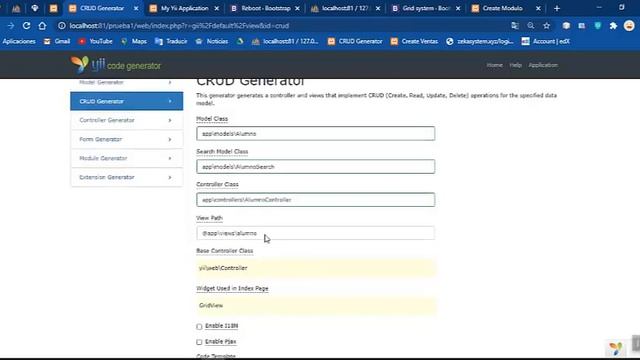This screenshot has width=640, height=360.
Task: Click the Search Model Class input field
Action: [x=316, y=167]
